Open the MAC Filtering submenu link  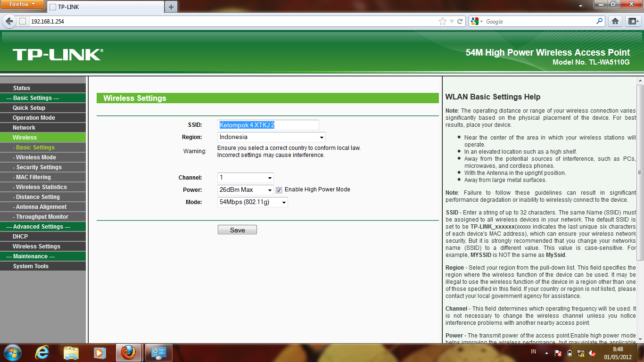point(43,177)
